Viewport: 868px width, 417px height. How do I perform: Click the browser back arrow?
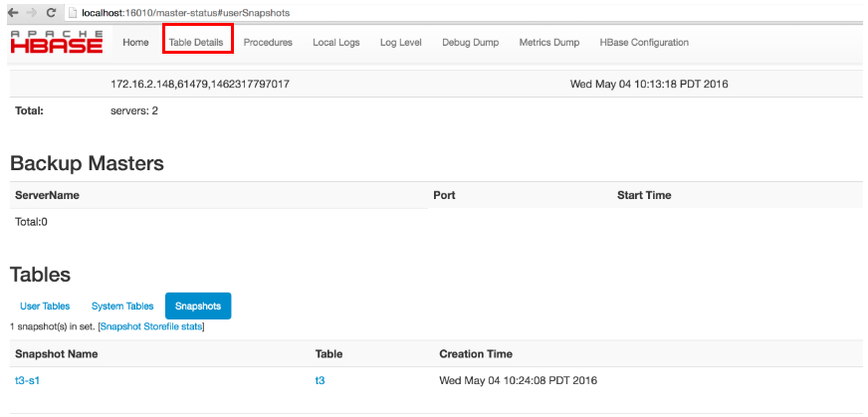click(x=12, y=12)
